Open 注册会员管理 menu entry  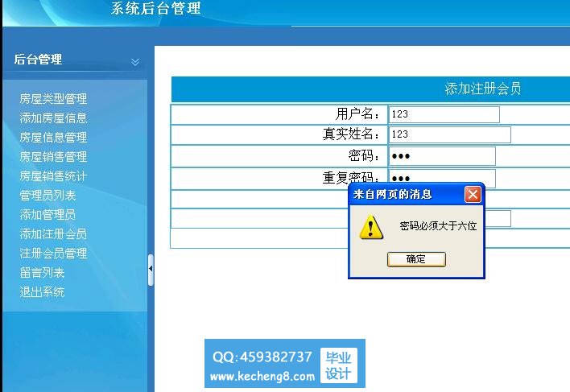coord(53,254)
